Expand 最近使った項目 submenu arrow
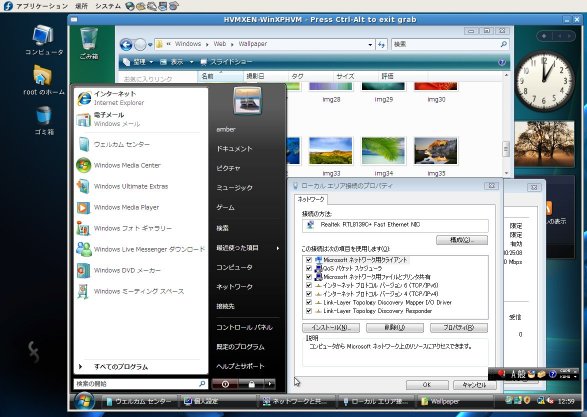The width and height of the screenshot is (587, 417). [278, 248]
